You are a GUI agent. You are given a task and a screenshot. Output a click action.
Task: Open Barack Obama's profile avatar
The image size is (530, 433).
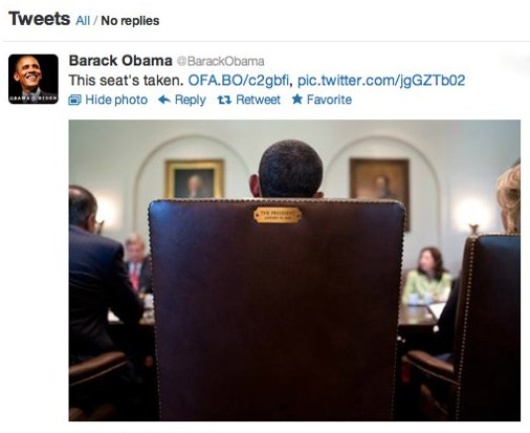pyautogui.click(x=33, y=79)
